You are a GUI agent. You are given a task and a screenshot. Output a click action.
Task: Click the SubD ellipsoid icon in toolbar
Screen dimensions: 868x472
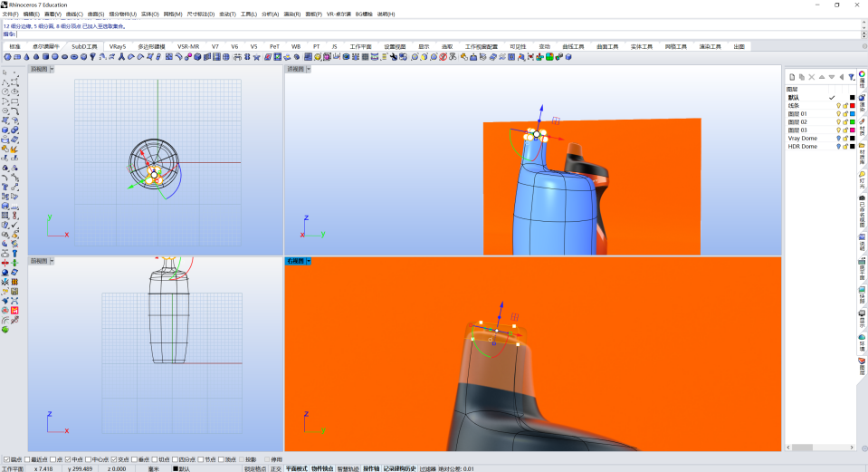65,57
